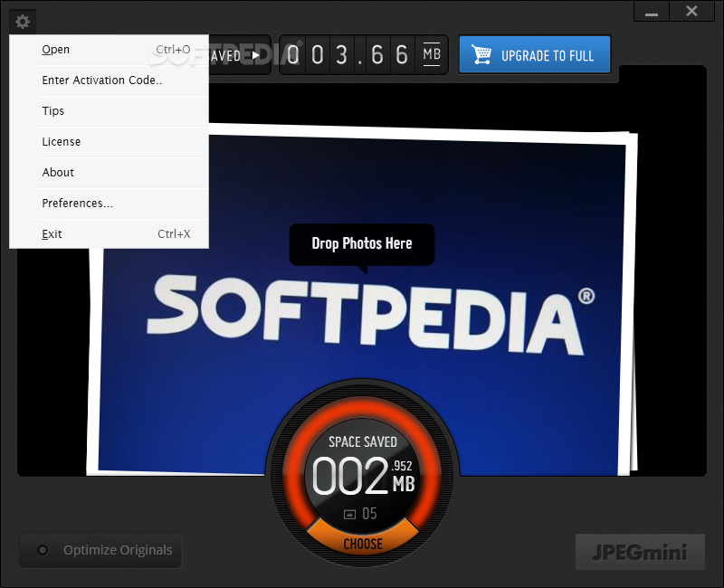724x588 pixels.
Task: Open the About menu entry
Action: point(109,173)
